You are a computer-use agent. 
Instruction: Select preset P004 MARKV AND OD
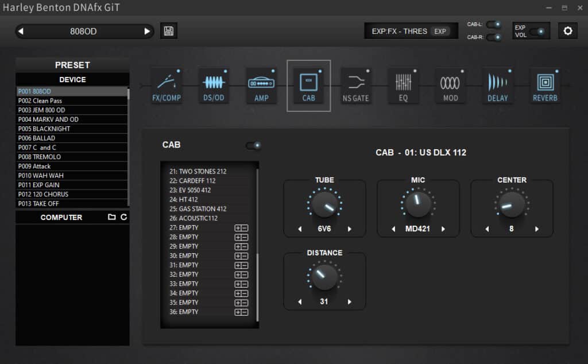[72, 119]
